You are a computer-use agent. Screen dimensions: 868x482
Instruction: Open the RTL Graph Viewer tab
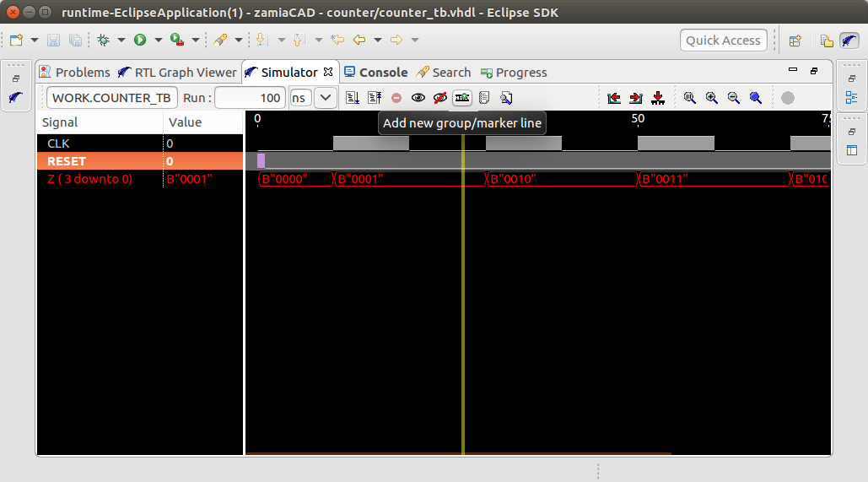[177, 73]
